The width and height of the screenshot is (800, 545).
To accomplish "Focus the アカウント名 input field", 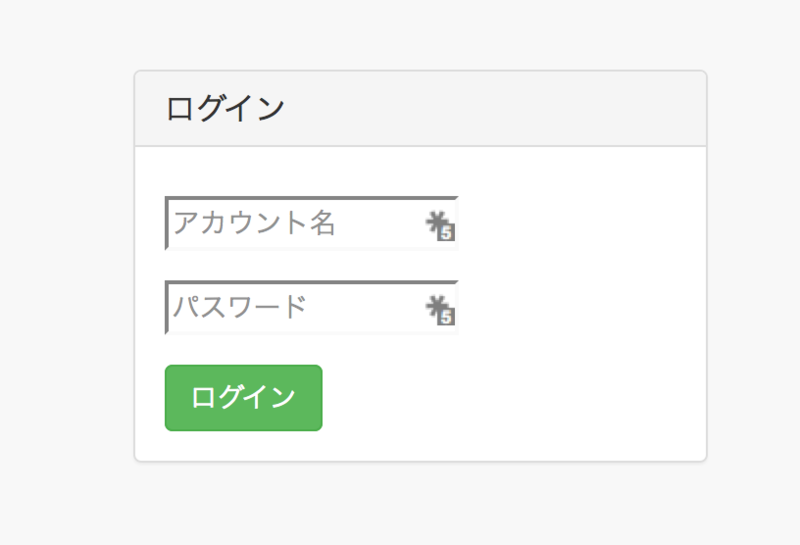I will point(311,223).
